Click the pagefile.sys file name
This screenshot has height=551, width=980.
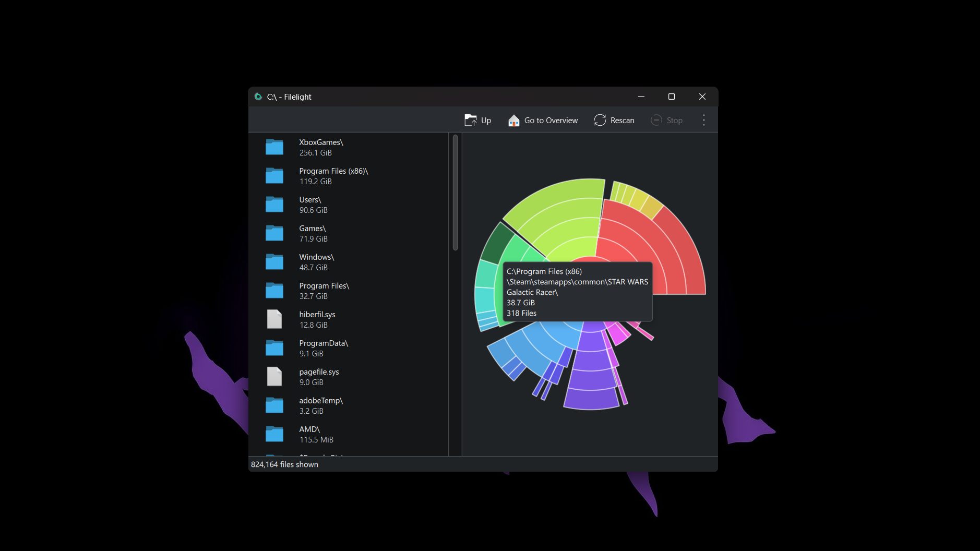click(319, 372)
